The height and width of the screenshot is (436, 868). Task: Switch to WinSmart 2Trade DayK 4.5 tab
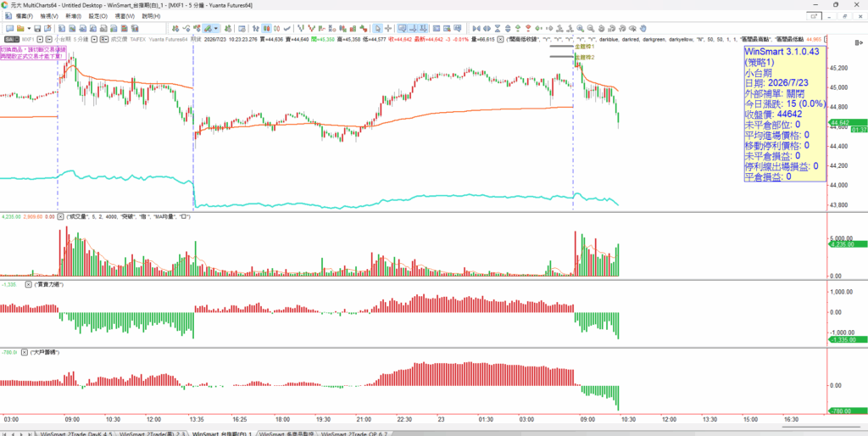75,433
